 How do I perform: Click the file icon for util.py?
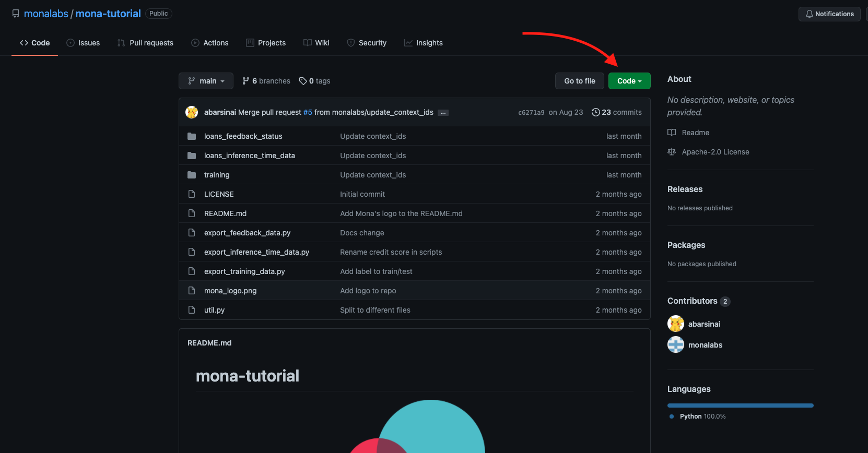192,310
